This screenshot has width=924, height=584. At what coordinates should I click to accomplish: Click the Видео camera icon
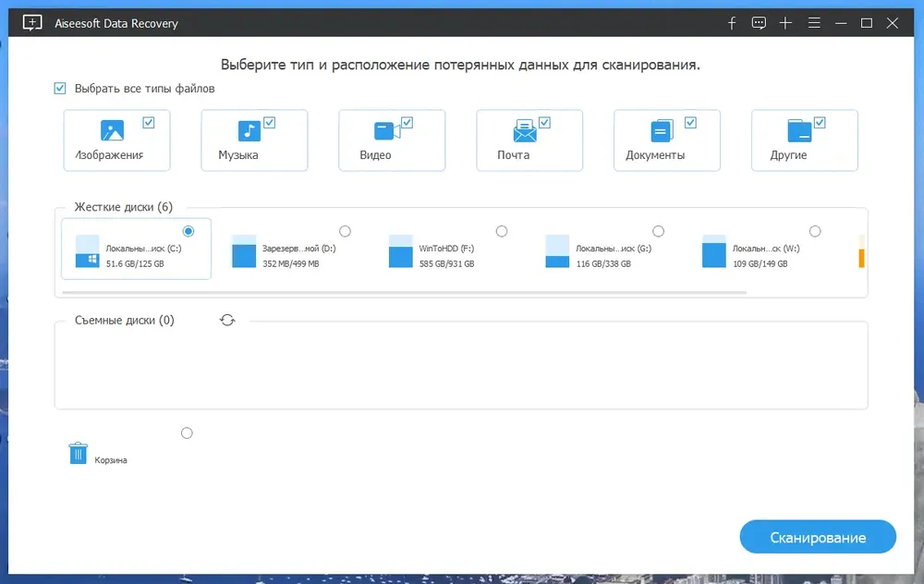(x=387, y=130)
